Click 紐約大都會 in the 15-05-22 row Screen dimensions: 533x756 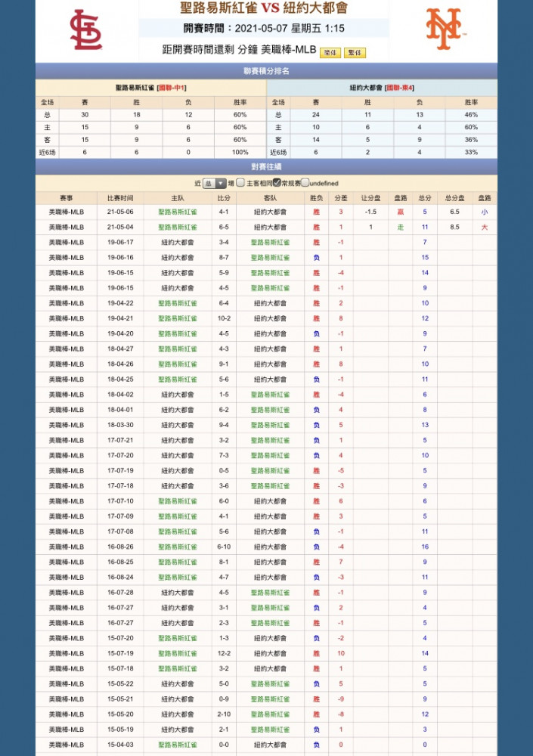point(178,683)
